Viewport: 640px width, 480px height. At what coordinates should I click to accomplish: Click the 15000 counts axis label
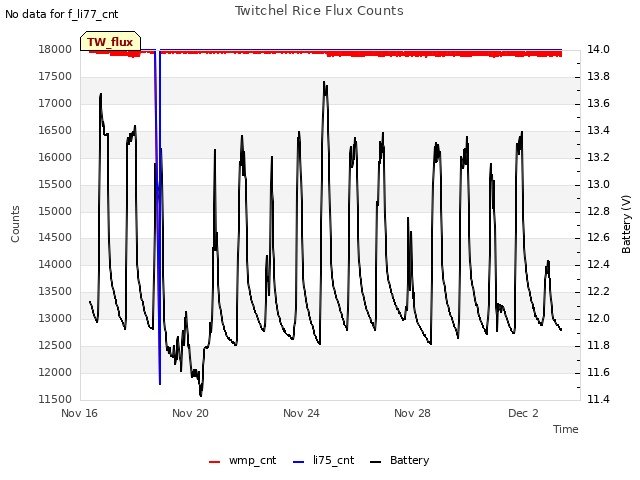55,211
